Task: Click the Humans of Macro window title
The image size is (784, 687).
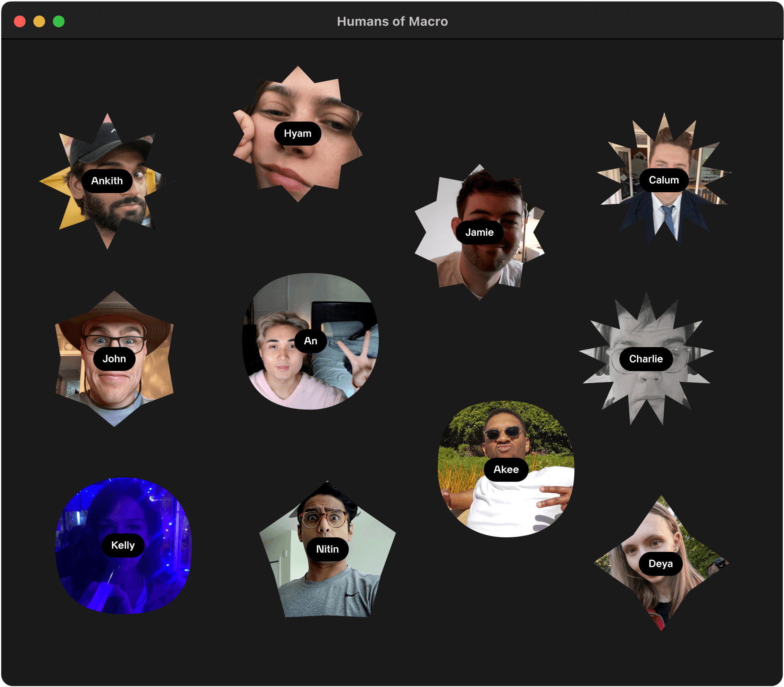Action: (392, 21)
